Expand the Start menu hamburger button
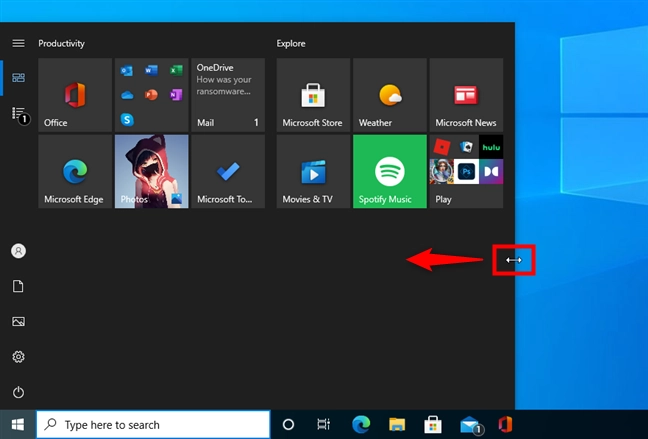 point(18,43)
